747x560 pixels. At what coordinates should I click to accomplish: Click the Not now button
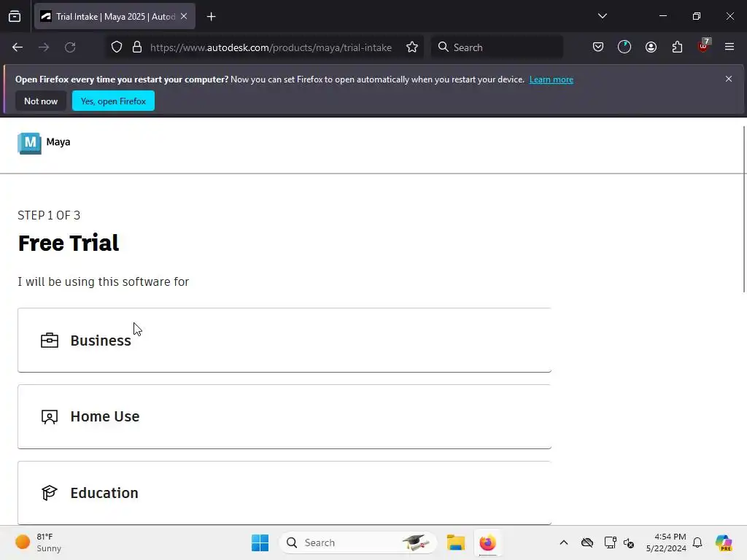click(x=41, y=101)
